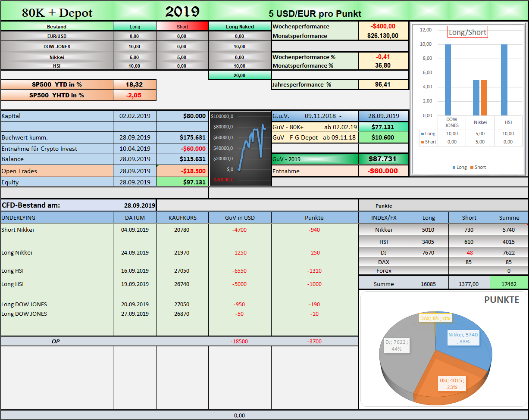The width and height of the screenshot is (529, 420).
Task: Click the green "20,00" Long Naked total
Action: [240, 75]
